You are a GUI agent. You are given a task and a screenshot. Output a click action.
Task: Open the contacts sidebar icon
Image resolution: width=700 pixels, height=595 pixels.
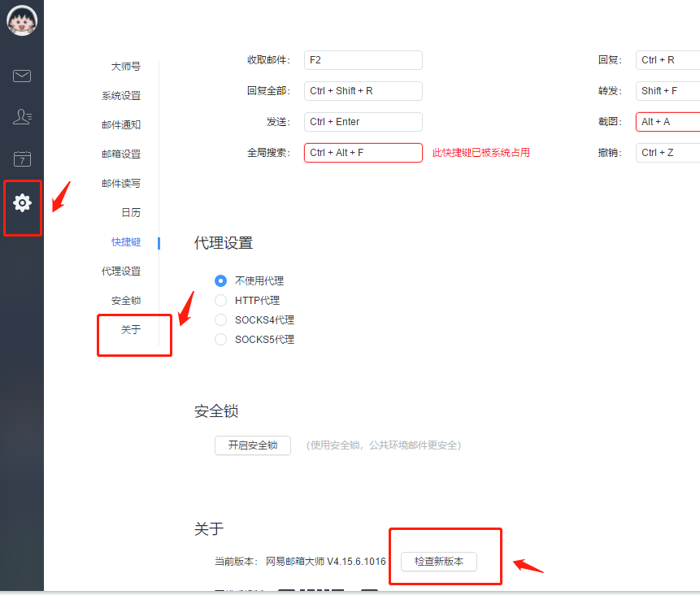pos(22,117)
